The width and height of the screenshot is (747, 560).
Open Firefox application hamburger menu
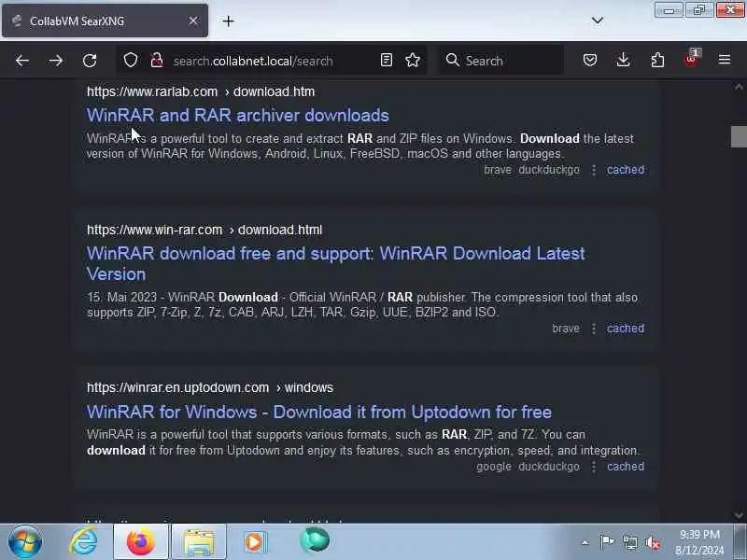(x=725, y=60)
